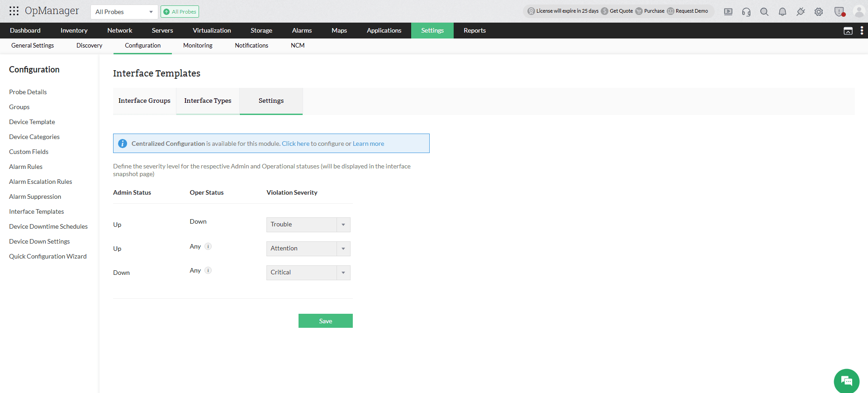Viewport: 868px width, 393px height.
Task: Open severity dropdown showing Trouble
Action: click(308, 225)
